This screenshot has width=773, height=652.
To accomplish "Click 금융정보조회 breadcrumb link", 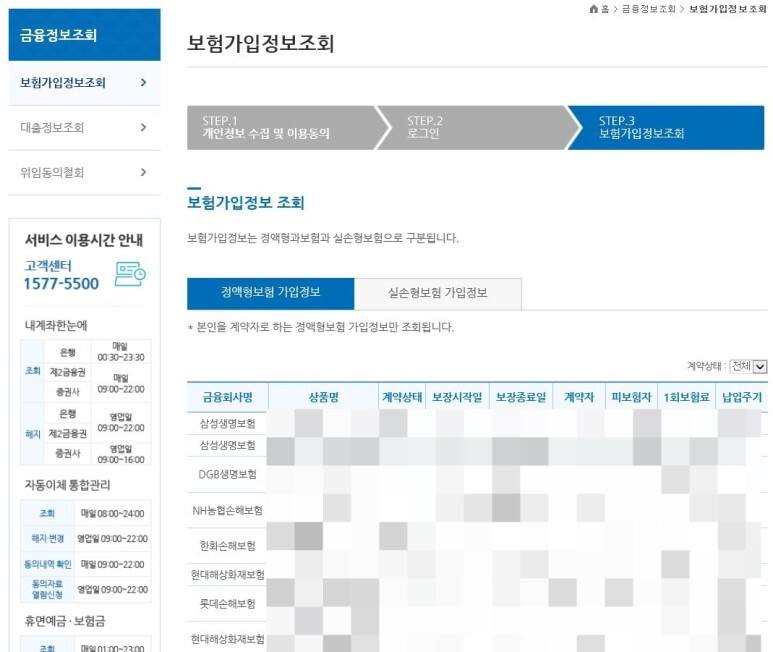I will (x=649, y=9).
